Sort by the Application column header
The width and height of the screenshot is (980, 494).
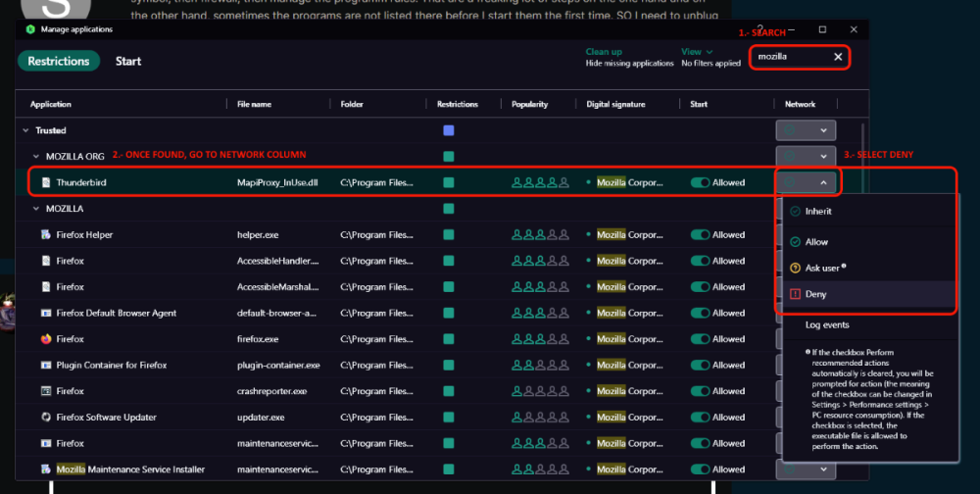pos(51,105)
